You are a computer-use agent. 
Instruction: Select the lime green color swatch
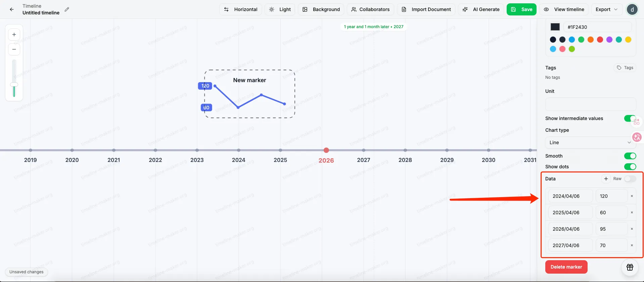(x=572, y=49)
